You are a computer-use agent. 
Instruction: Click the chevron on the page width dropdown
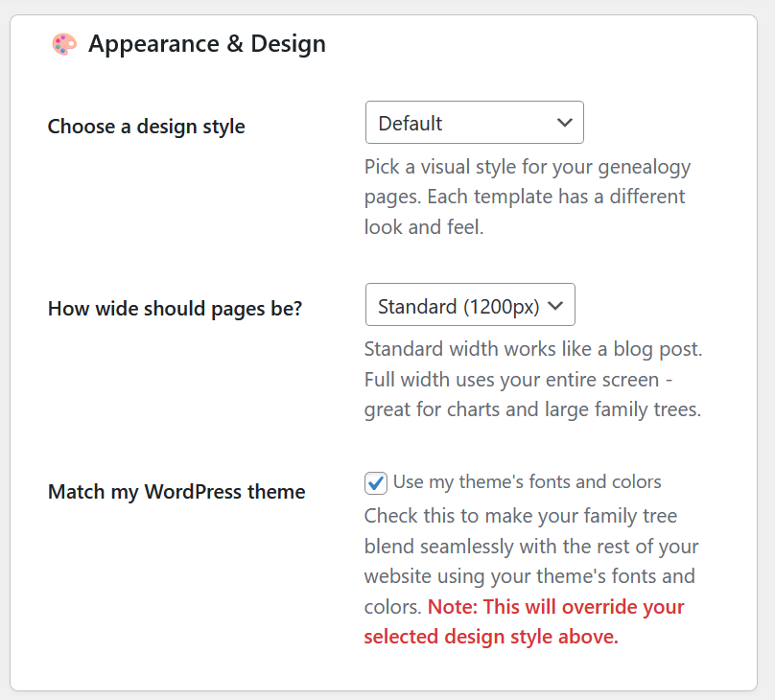point(556,307)
